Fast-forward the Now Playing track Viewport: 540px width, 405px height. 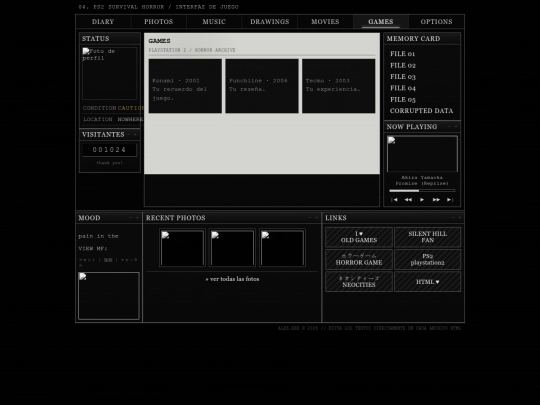(436, 200)
